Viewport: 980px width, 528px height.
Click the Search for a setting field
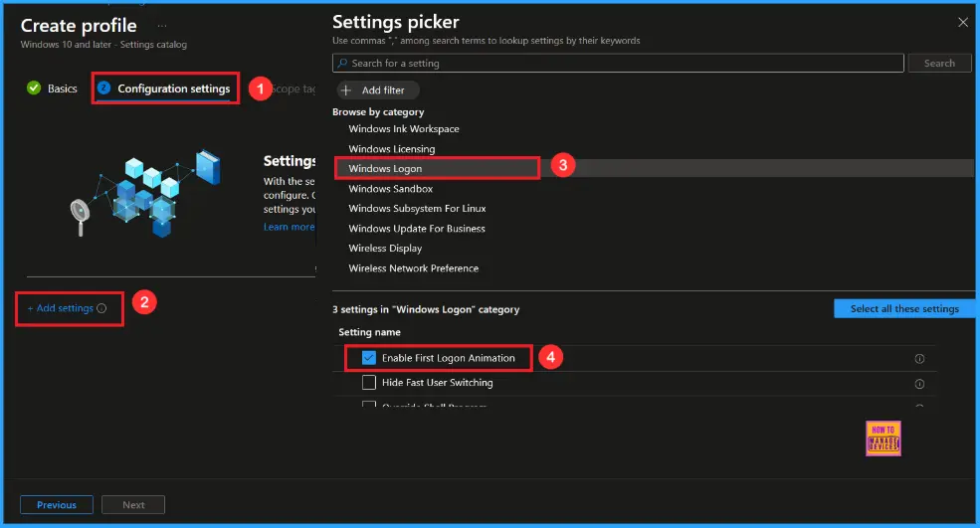617,64
